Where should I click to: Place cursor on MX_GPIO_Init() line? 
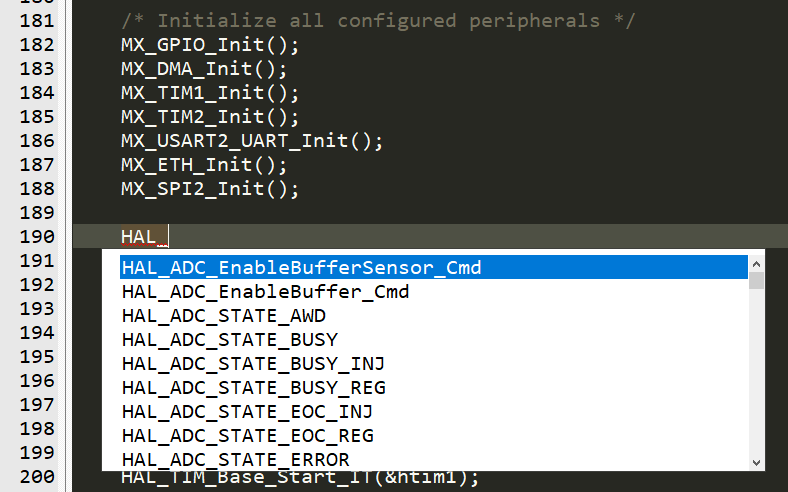coord(210,45)
